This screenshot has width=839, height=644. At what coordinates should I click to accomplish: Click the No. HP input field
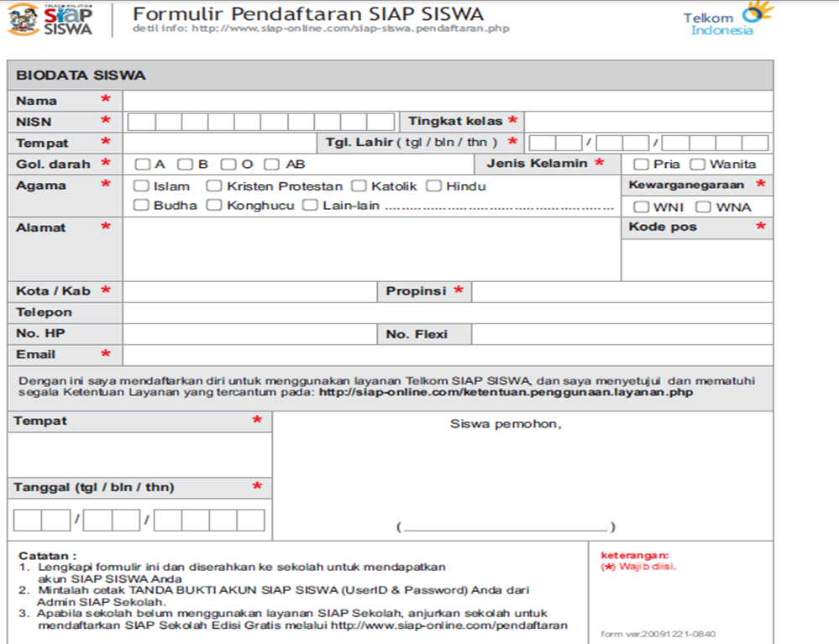click(x=250, y=334)
